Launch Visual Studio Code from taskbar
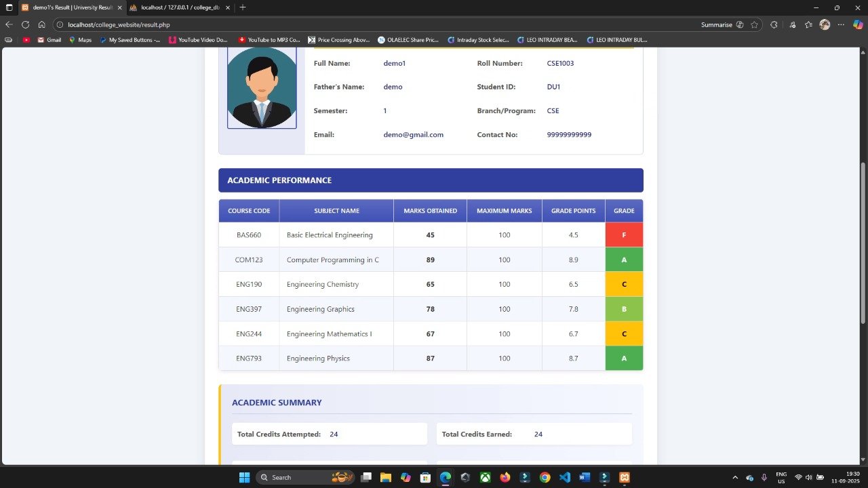Viewport: 868px width, 488px height. (565, 477)
